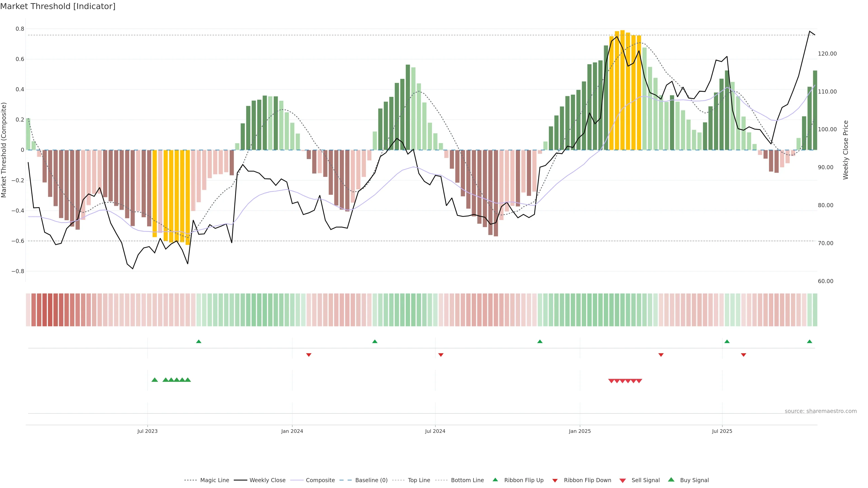
Task: Click the source: sharemaestro.com text
Action: point(821,411)
